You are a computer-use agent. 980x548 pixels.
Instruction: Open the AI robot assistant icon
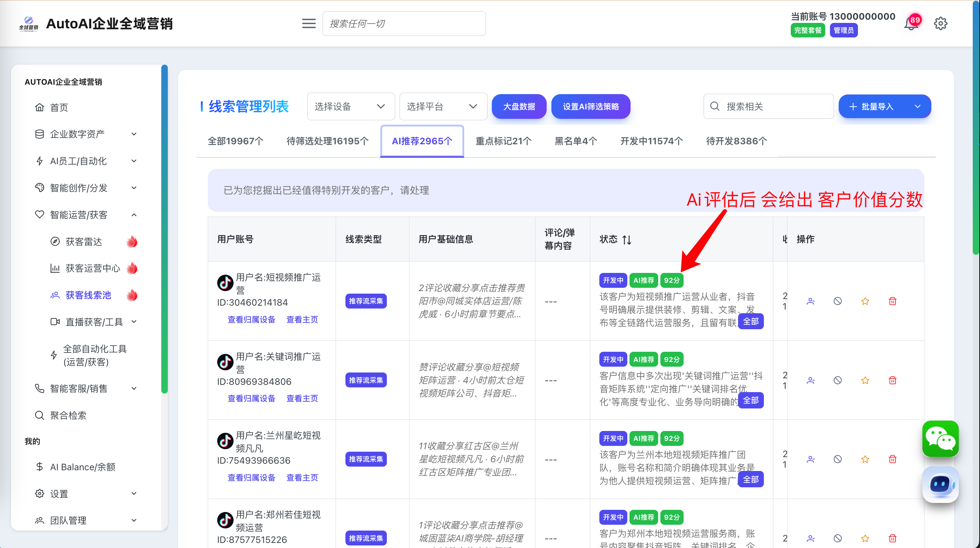[940, 484]
